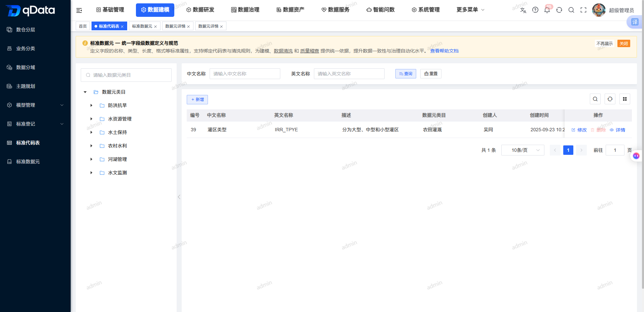The image size is (644, 312).
Task: Open column display settings grid icon
Action: pyautogui.click(x=625, y=99)
